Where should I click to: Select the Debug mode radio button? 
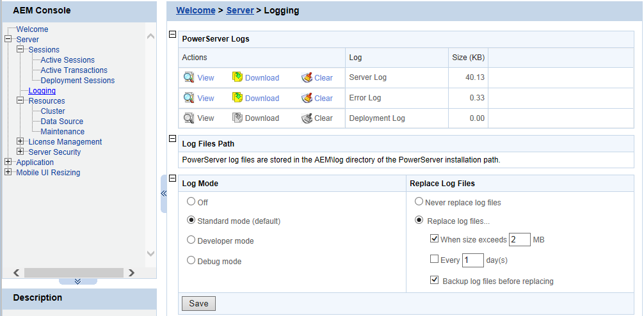tap(191, 261)
